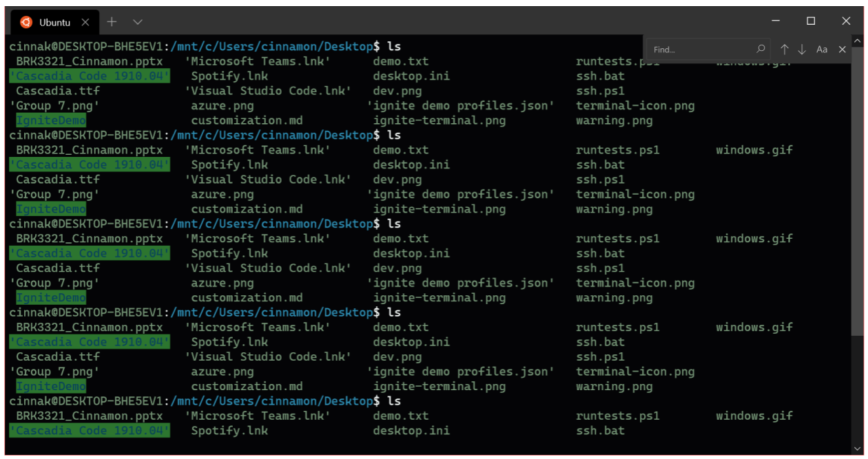
Task: Close the terminal window
Action: pyautogui.click(x=846, y=21)
